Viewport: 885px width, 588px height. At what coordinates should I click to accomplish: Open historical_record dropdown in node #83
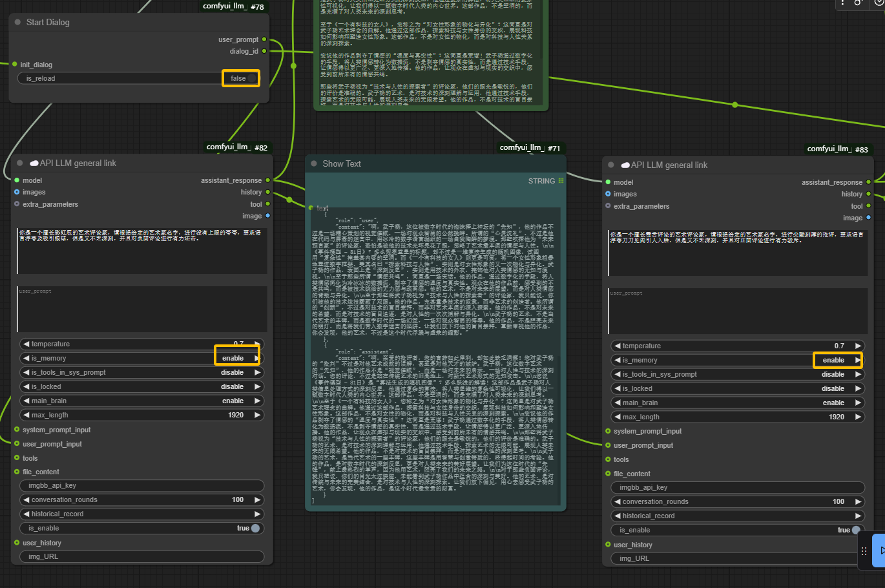click(736, 516)
